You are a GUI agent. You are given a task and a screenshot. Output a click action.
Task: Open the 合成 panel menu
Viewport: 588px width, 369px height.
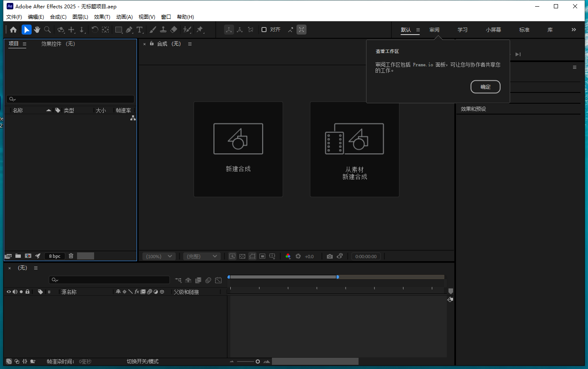point(190,44)
